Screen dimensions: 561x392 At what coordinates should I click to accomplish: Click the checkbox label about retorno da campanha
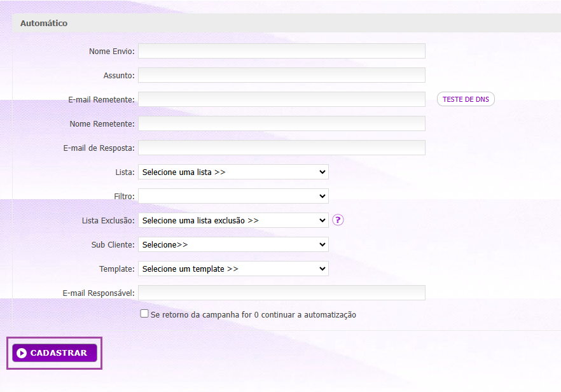(x=253, y=314)
